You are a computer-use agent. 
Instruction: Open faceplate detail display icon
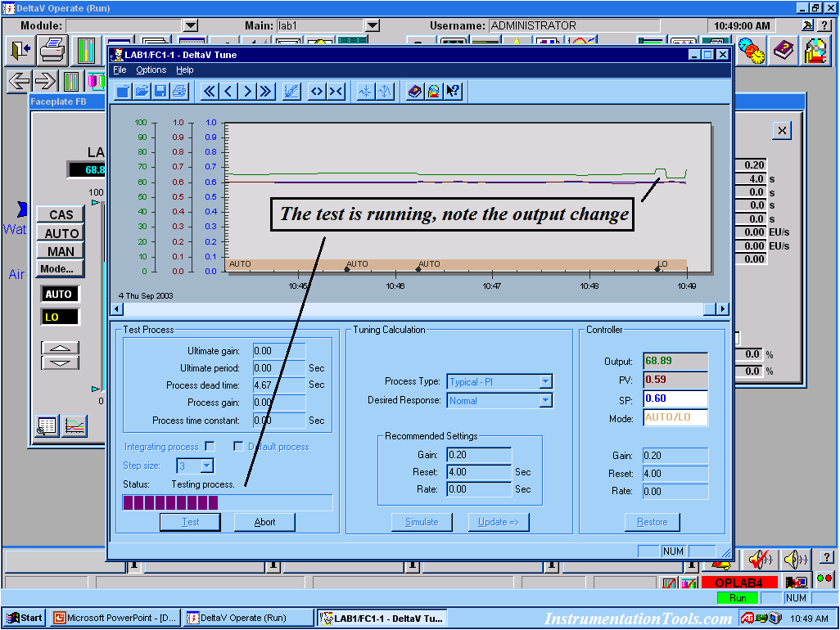47,426
